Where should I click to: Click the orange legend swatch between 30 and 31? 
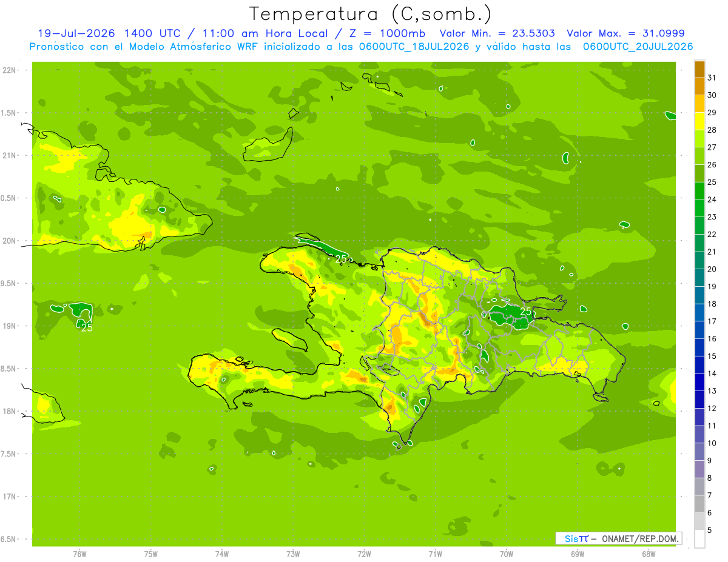pyautogui.click(x=699, y=87)
